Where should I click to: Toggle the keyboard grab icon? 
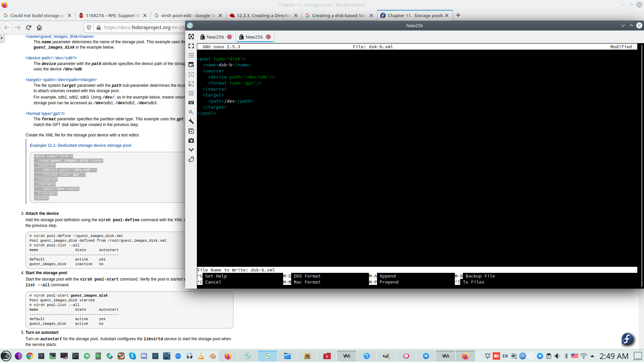point(191,103)
